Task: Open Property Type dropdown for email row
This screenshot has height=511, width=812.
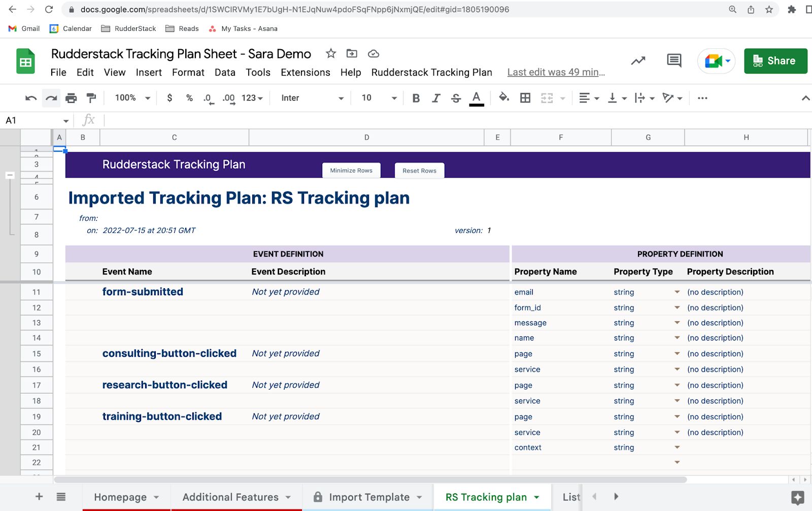Action: tap(676, 292)
